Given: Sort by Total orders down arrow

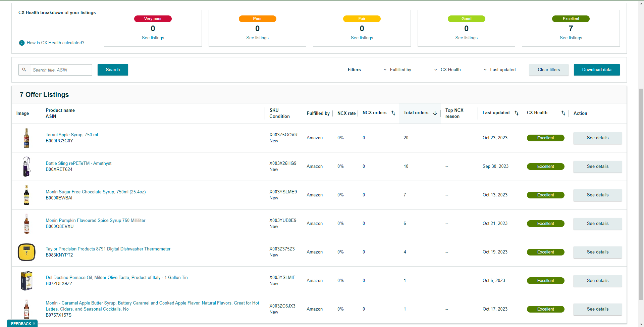Looking at the screenshot, I should (x=435, y=113).
